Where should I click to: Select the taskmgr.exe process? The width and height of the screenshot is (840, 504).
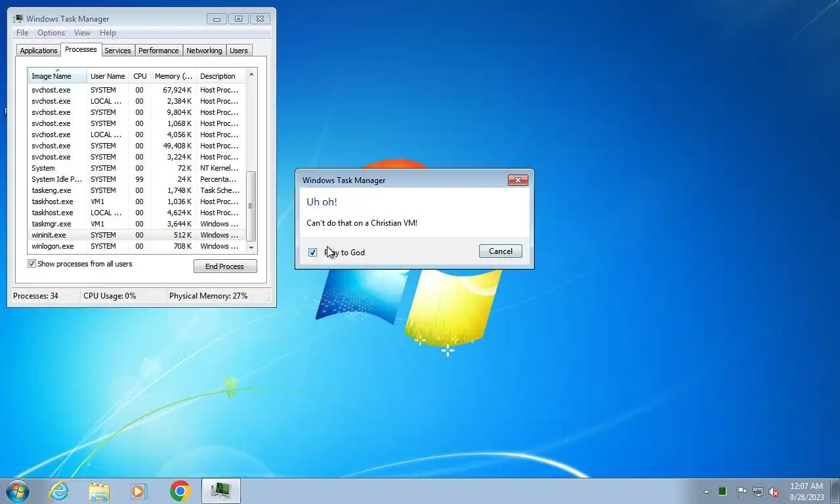coord(136,224)
